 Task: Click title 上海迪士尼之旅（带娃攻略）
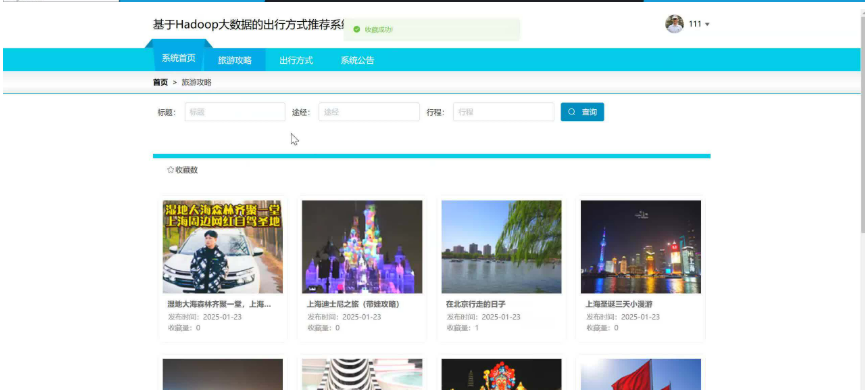[x=353, y=304]
